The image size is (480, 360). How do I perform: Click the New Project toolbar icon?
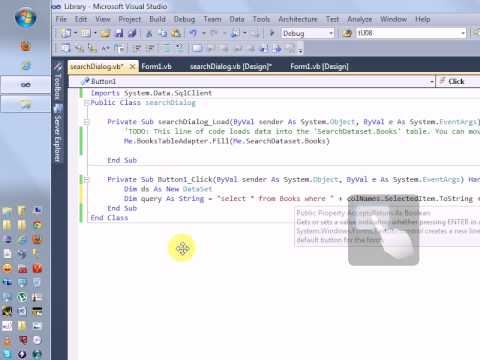[x=66, y=33]
